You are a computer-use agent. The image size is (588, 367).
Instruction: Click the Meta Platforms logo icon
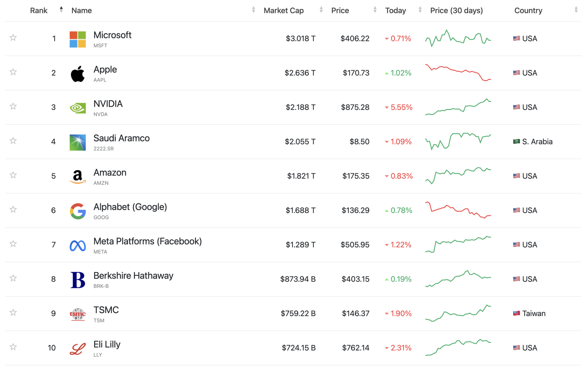point(77,245)
